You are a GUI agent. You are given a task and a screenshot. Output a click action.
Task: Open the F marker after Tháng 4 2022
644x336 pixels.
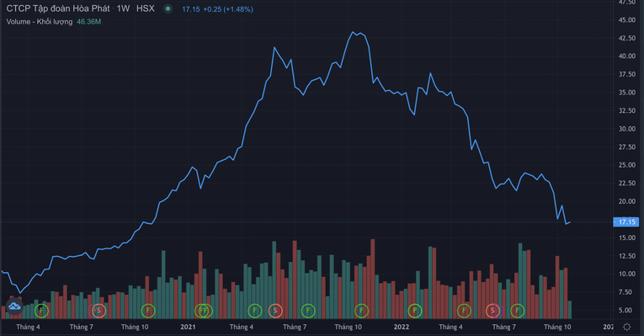[464, 311]
